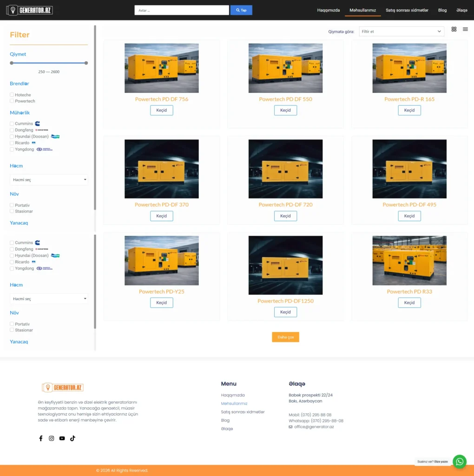Click the Mobil: (070) 295 88 08 number
The image size is (474, 476).
tap(310, 415)
